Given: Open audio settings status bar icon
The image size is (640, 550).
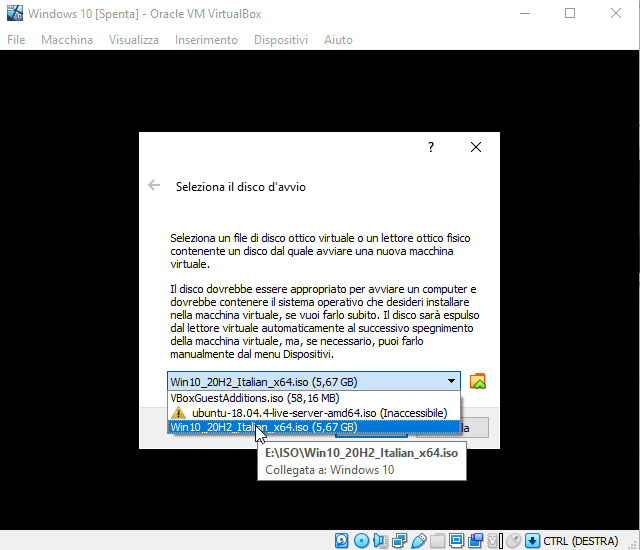Looking at the screenshot, I should (x=380, y=541).
